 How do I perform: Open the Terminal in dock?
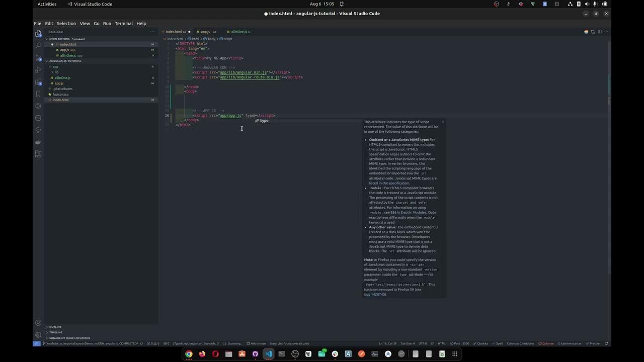coord(282,354)
